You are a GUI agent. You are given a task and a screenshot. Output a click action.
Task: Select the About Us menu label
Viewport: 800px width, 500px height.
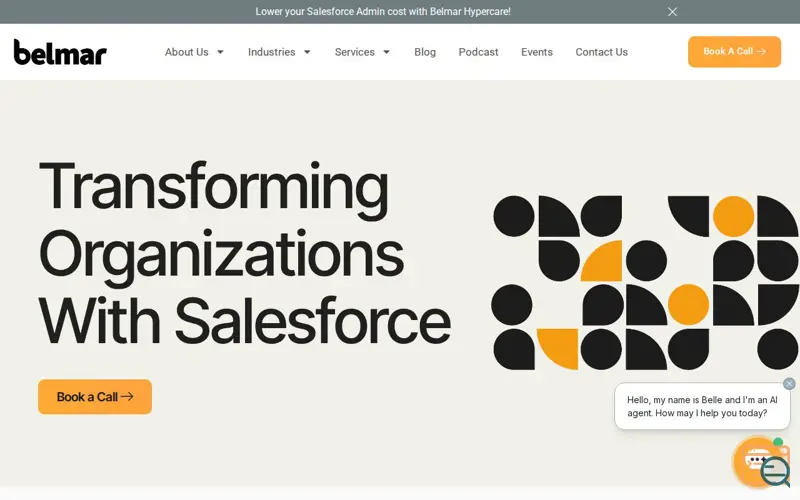point(187,52)
